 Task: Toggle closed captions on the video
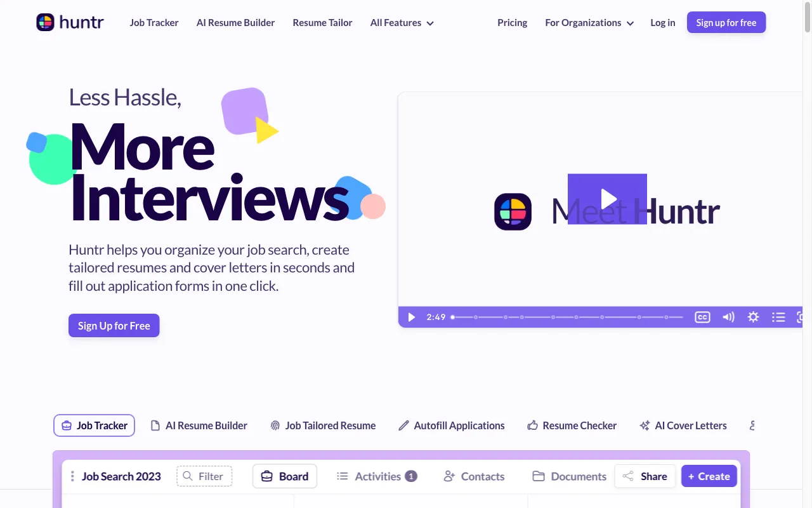[702, 317]
